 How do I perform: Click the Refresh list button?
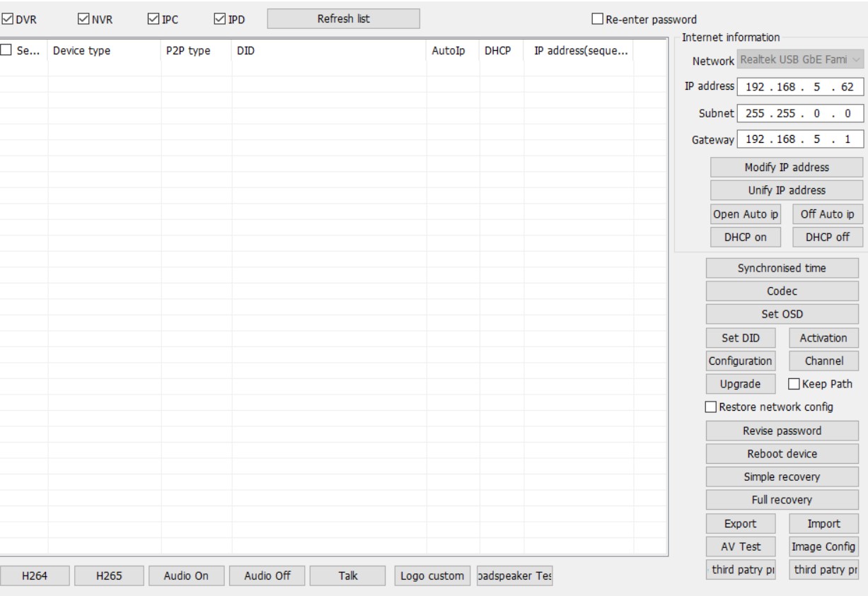343,19
